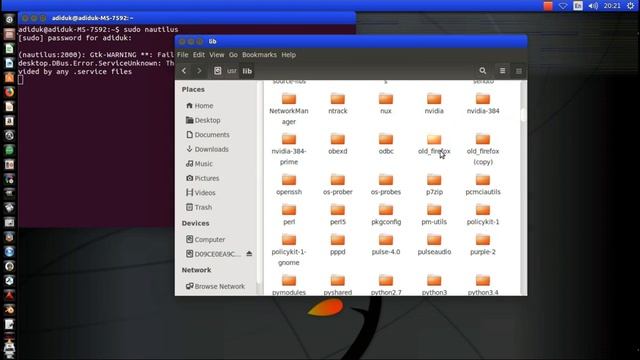
Task: Select the old_firefox folder icon
Action: point(434,139)
